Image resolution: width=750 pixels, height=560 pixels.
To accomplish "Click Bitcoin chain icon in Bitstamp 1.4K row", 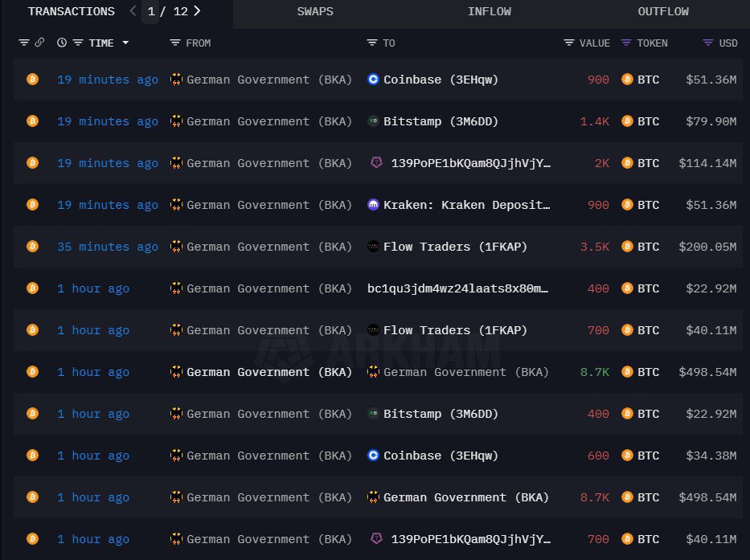I will (x=32, y=121).
